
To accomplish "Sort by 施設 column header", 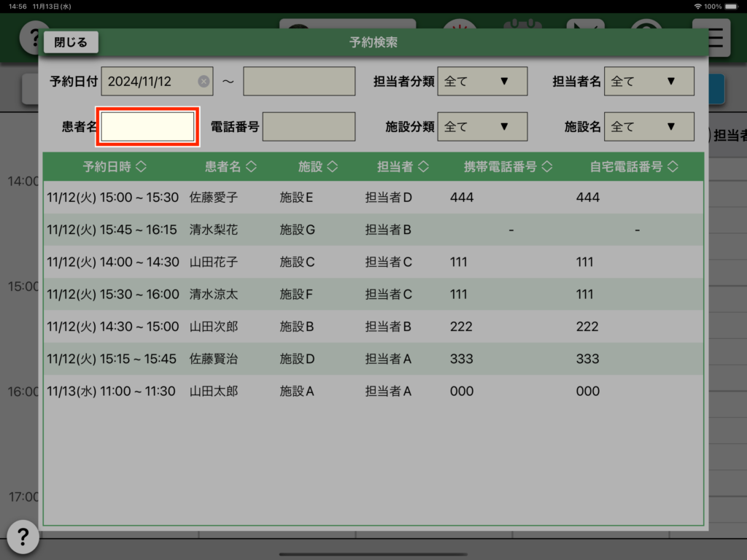I will tap(318, 167).
